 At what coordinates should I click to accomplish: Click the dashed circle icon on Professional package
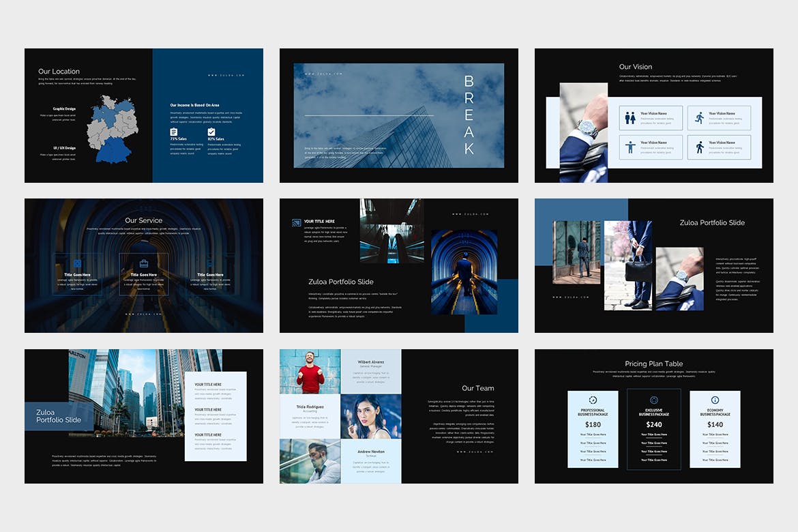click(x=593, y=400)
